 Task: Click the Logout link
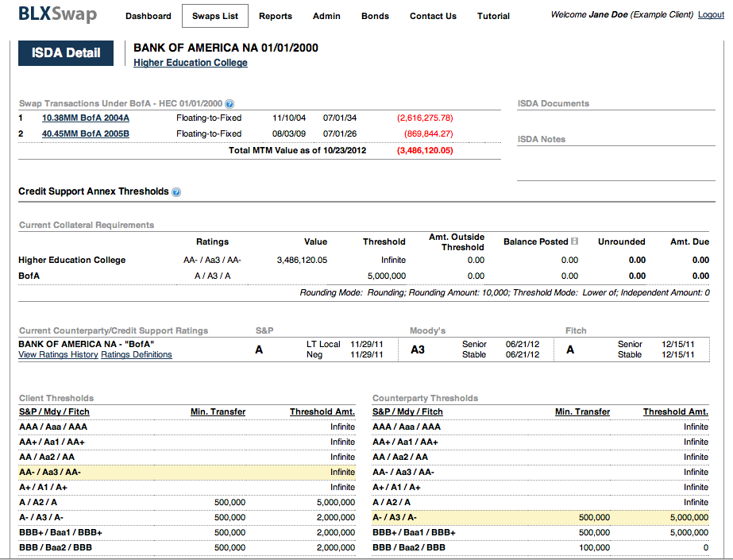pos(711,14)
